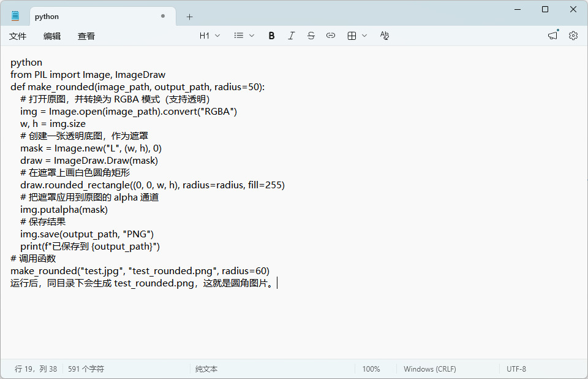Click the Notepad app icon in title bar
This screenshot has width=588, height=379.
pos(15,16)
